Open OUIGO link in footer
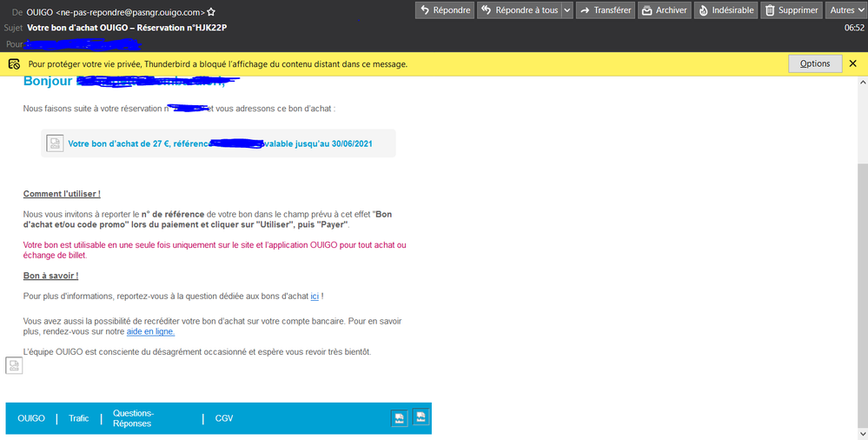 [x=31, y=418]
